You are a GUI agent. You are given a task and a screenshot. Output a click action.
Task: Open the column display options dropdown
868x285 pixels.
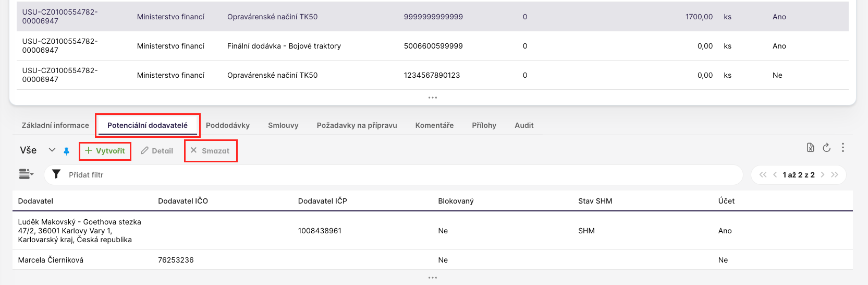pyautogui.click(x=26, y=174)
